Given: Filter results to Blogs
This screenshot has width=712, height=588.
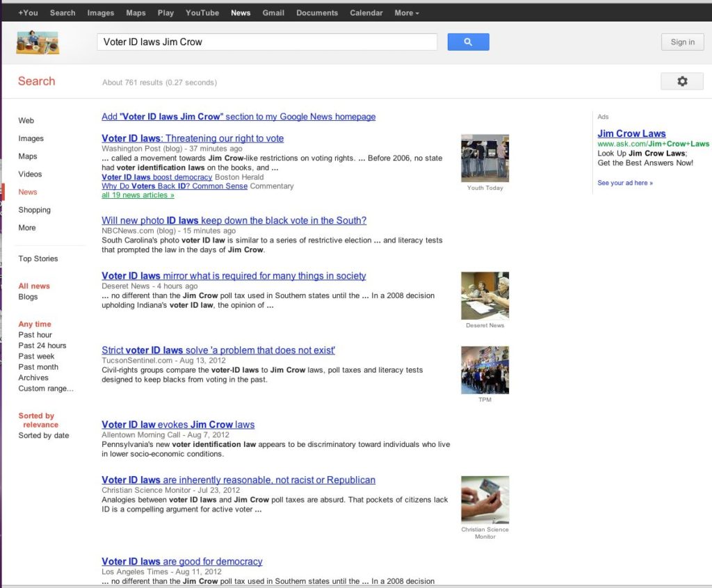Looking at the screenshot, I should 28,297.
